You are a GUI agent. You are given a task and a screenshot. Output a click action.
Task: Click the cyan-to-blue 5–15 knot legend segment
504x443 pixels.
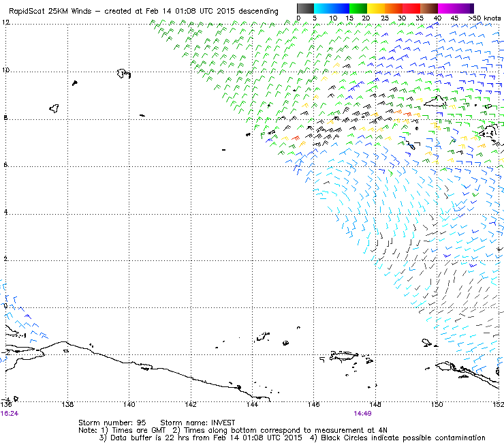332,8
